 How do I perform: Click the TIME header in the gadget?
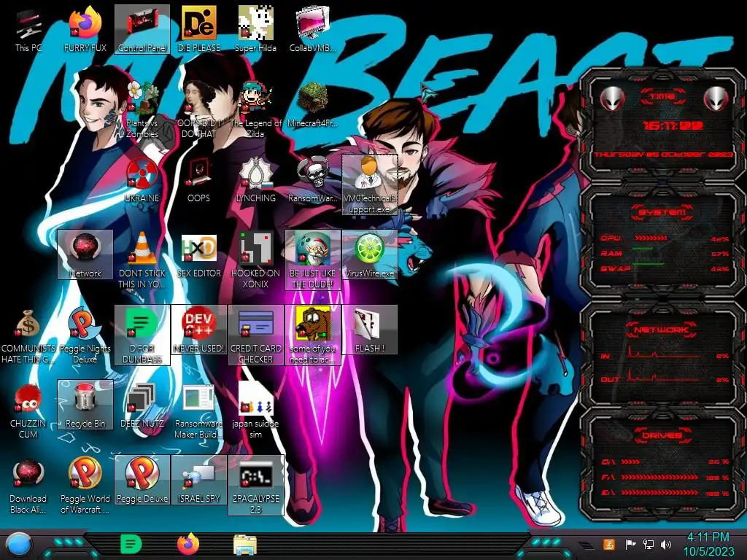(x=662, y=96)
